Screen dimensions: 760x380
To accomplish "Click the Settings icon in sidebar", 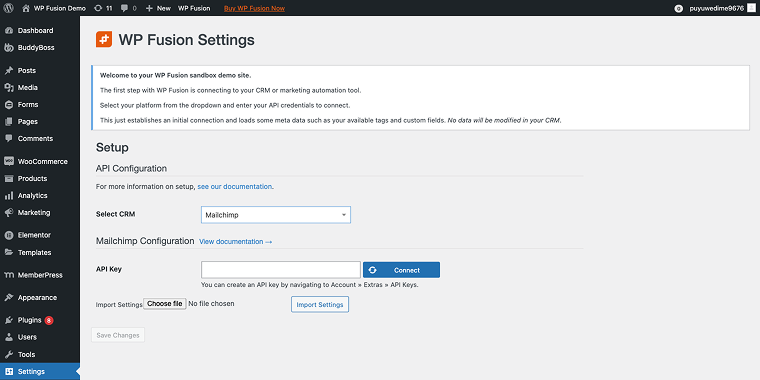I will pyautogui.click(x=9, y=372).
